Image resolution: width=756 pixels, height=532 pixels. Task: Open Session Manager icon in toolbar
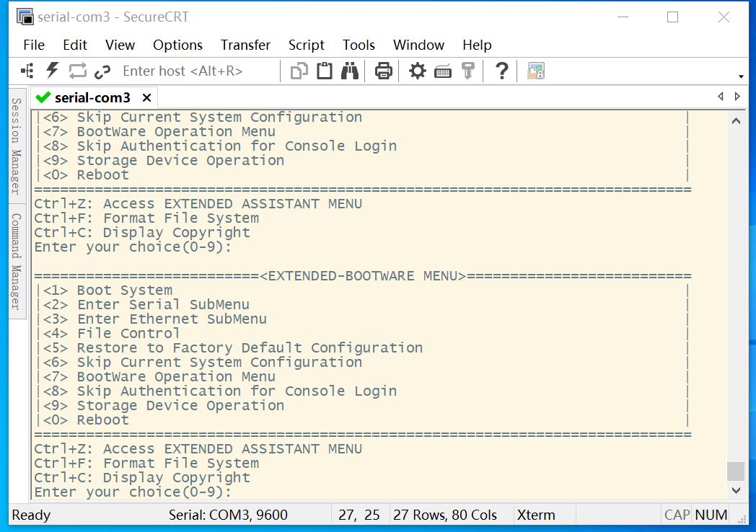[27, 71]
